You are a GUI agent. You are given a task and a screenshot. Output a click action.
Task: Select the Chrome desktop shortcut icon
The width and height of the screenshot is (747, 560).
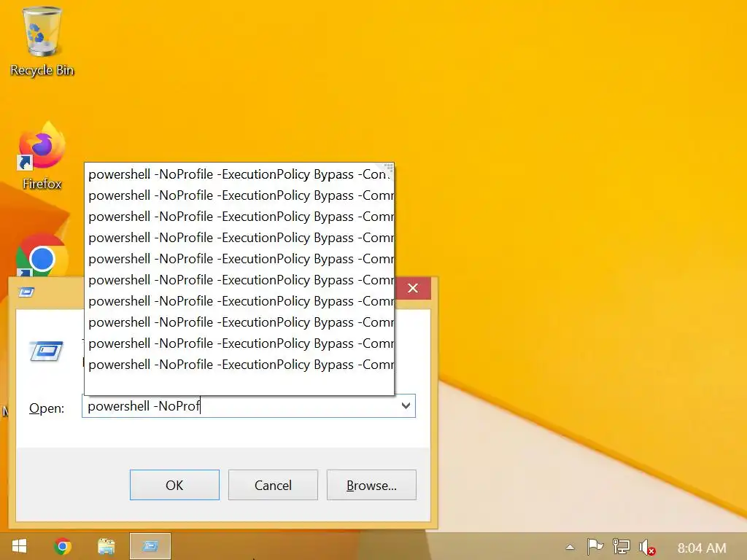tap(42, 256)
